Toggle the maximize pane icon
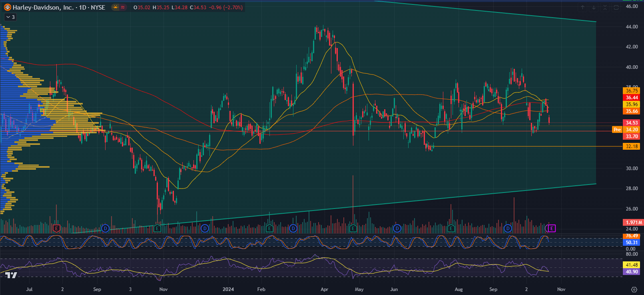 pyautogui.click(x=616, y=7)
